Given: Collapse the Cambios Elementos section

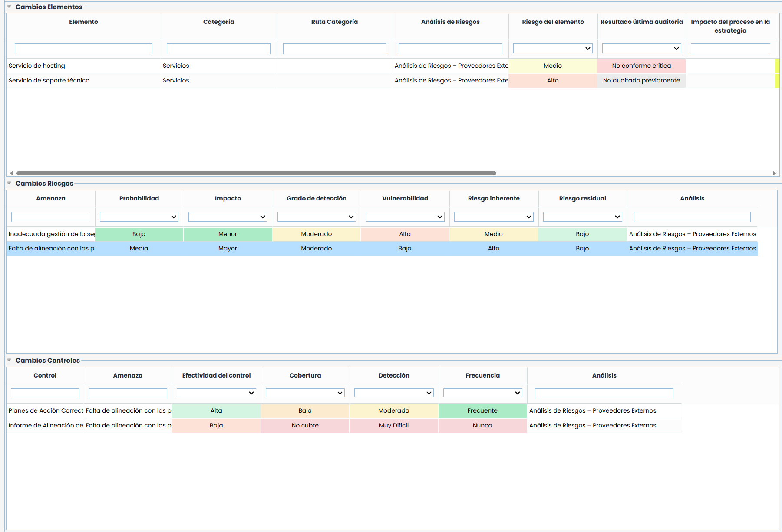Looking at the screenshot, I should [9, 7].
